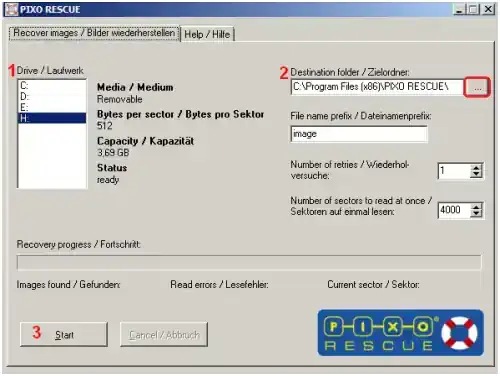The image size is (500, 376).
Task: Click the 'Current sector / Sektor' label
Action: click(x=373, y=285)
